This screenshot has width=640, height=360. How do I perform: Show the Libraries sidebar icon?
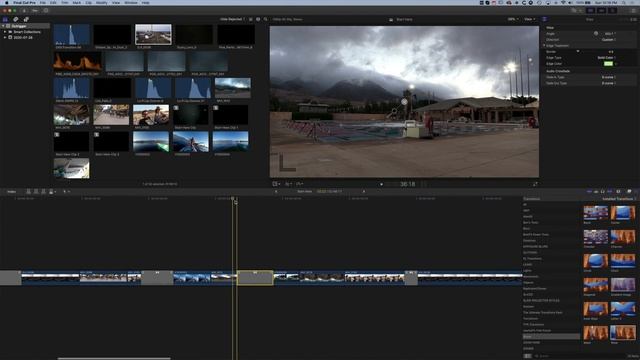[x=5, y=19]
